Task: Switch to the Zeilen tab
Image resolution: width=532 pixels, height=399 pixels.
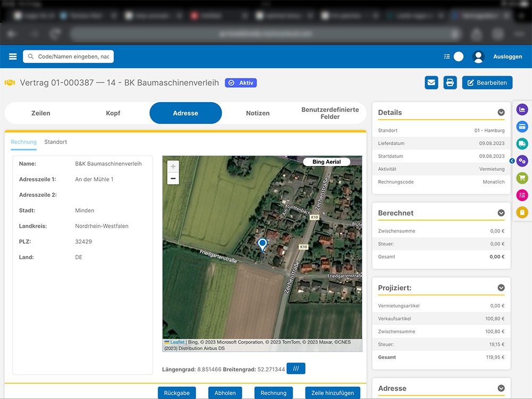Action: [41, 113]
